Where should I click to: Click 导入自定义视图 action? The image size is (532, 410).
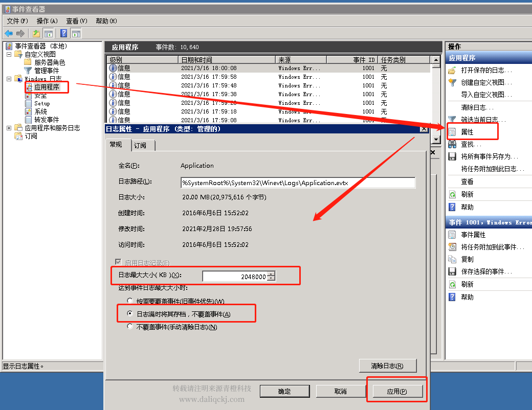coord(486,95)
